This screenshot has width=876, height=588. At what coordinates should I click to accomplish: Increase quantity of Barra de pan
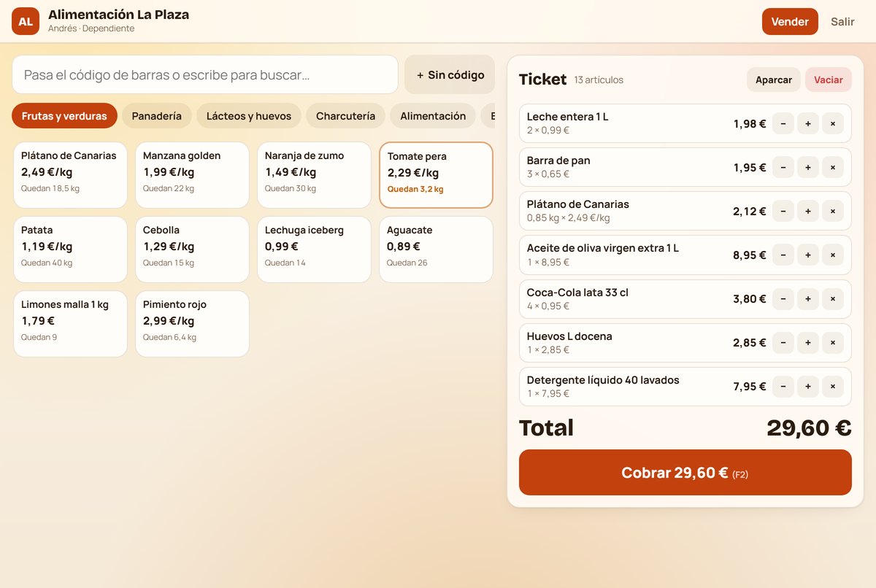pos(807,168)
